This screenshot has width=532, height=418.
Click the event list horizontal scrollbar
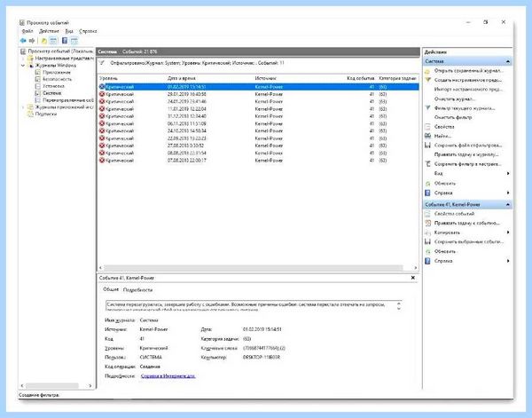[253, 268]
